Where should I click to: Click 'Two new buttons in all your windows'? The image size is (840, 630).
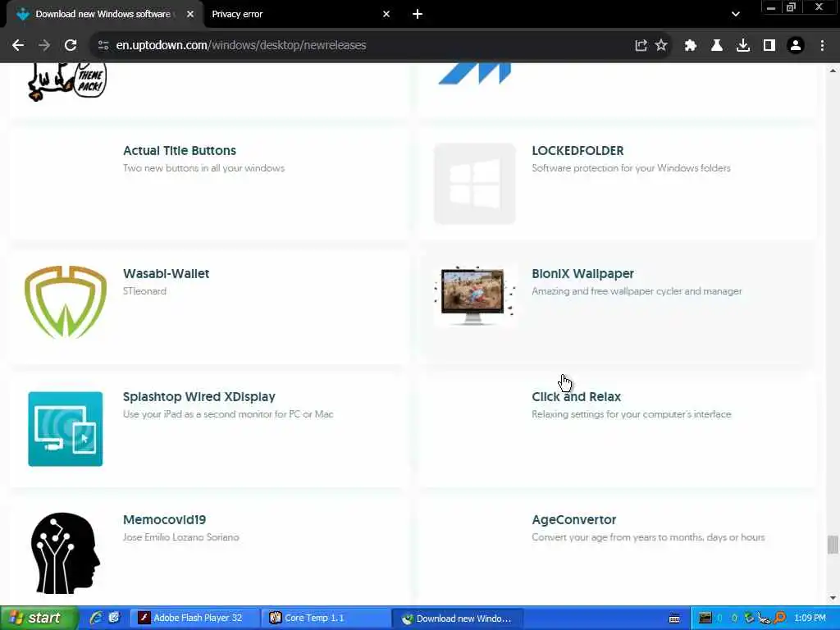tap(203, 168)
